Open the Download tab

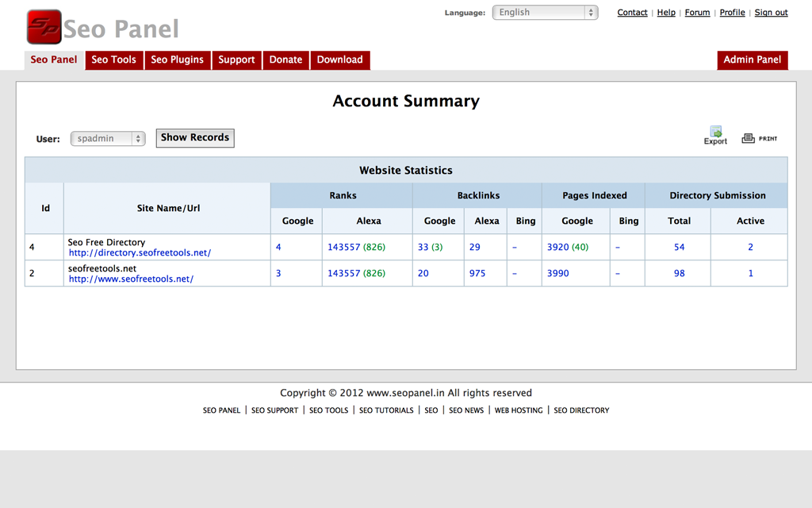339,60
